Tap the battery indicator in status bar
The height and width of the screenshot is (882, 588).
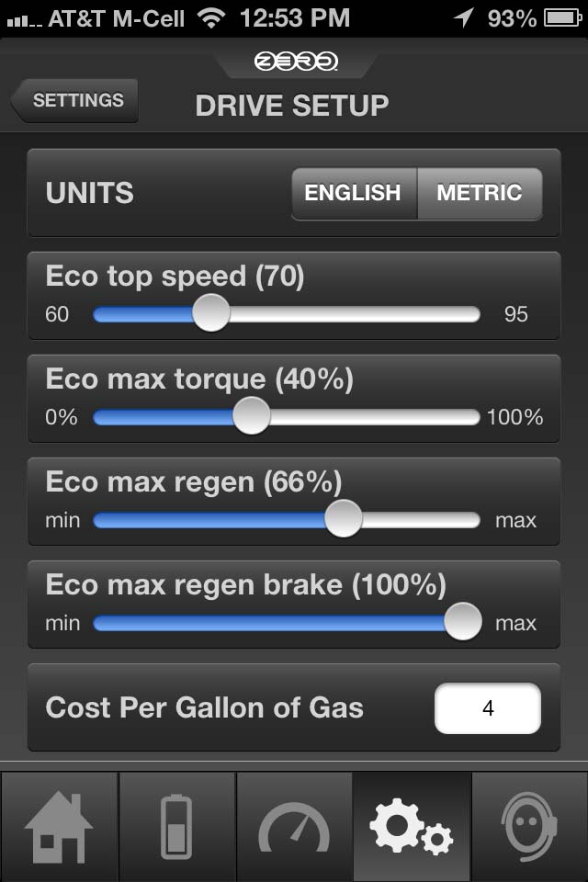(562, 17)
